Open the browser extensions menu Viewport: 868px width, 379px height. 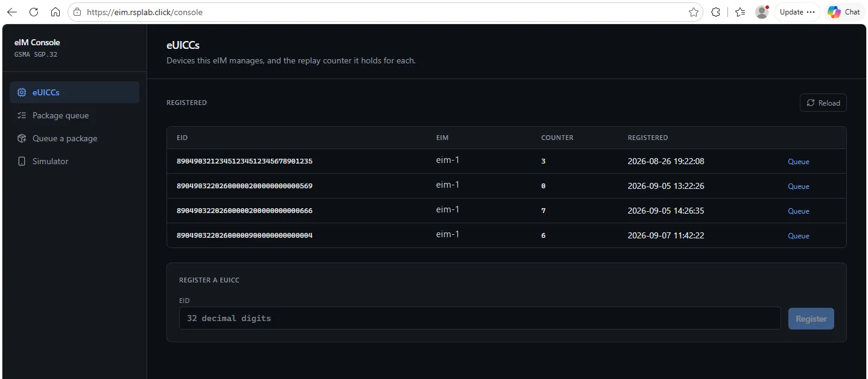(716, 12)
